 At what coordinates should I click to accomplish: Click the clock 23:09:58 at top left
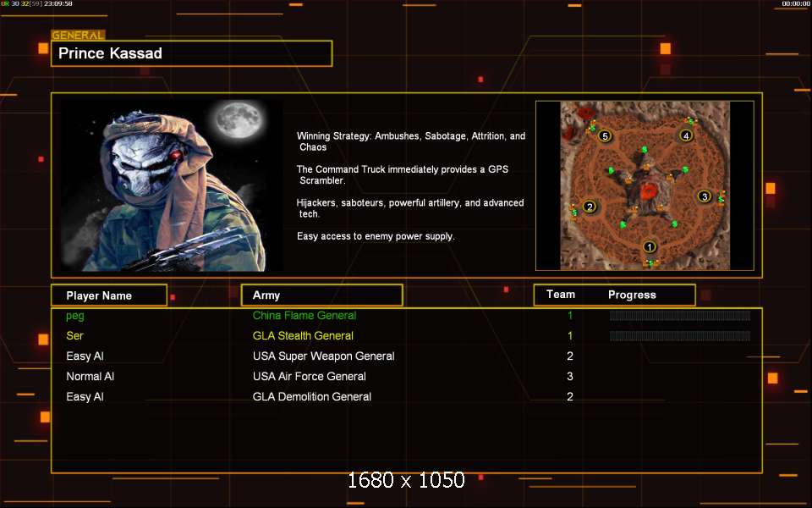[58, 3]
